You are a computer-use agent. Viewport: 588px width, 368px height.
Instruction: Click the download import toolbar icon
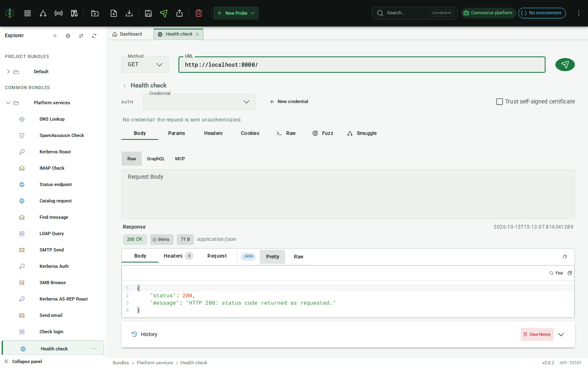(129, 13)
